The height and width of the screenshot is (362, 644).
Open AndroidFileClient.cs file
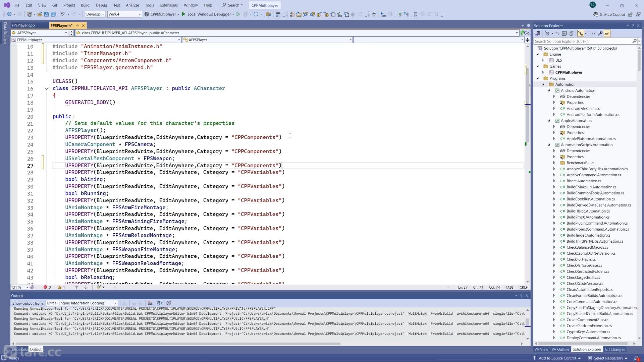click(x=583, y=109)
